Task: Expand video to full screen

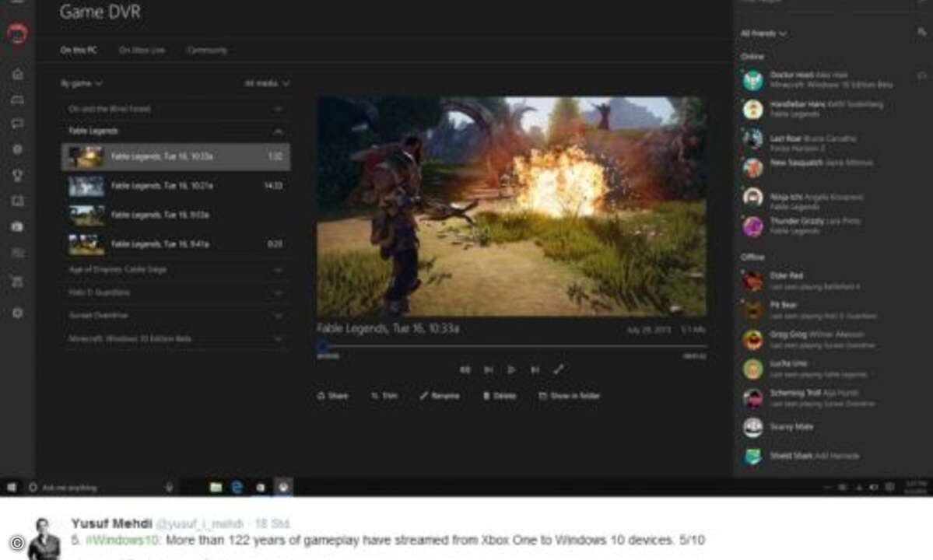Action: (558, 370)
